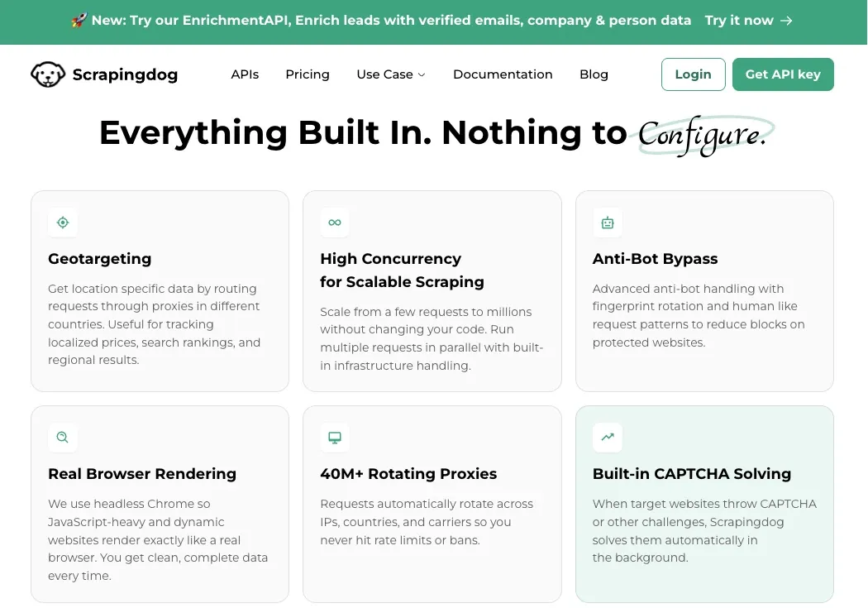The width and height of the screenshot is (868, 608).
Task: Follow the Try it now link
Action: pyautogui.click(x=748, y=21)
